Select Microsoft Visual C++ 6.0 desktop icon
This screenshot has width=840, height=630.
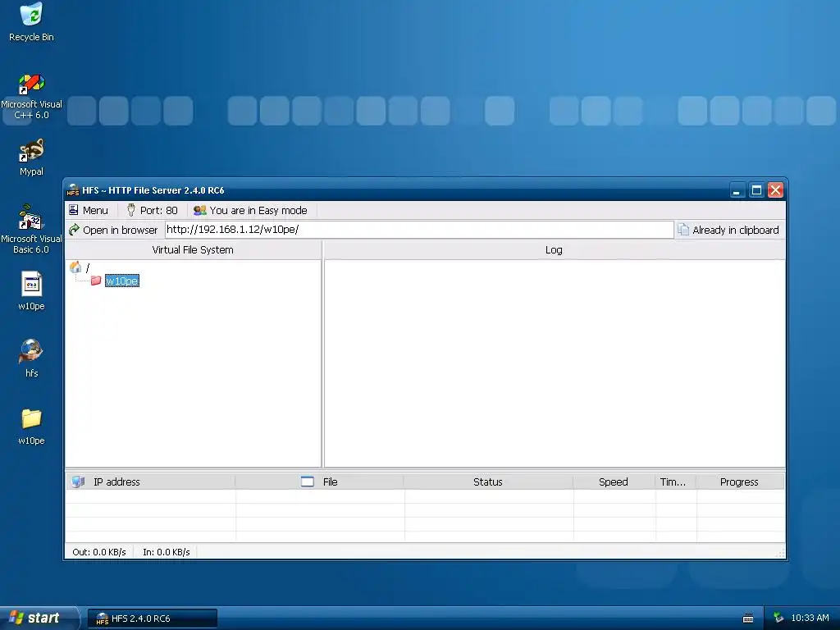tap(31, 97)
